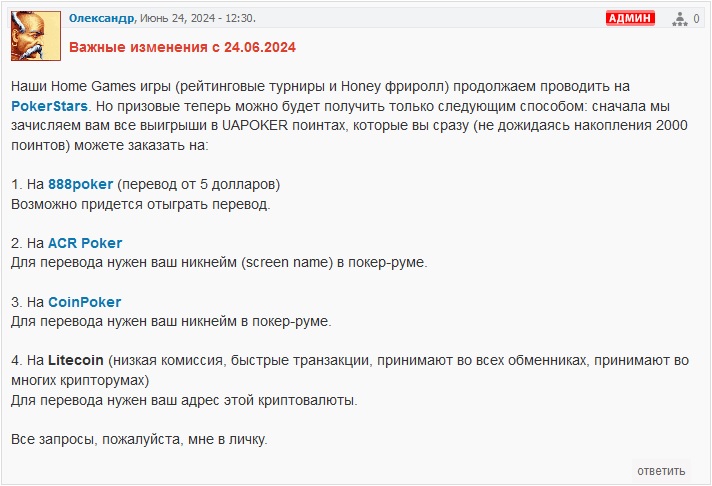This screenshot has height=486, width=712.
Task: Visit the ACR Poker link
Action: (85, 243)
